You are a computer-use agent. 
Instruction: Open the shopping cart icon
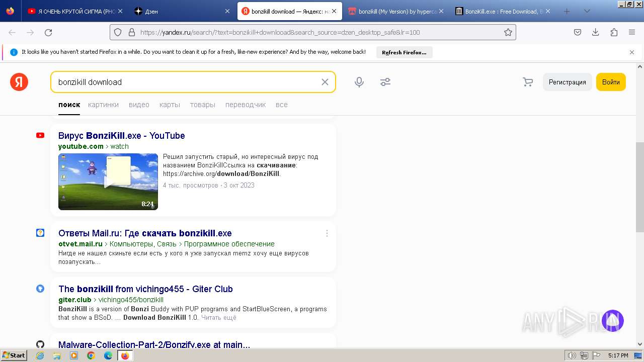point(528,82)
